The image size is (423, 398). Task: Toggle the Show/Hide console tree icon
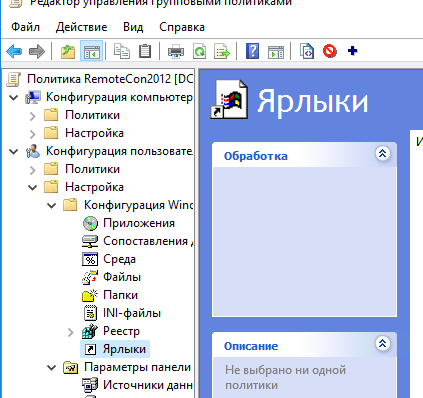[91, 51]
